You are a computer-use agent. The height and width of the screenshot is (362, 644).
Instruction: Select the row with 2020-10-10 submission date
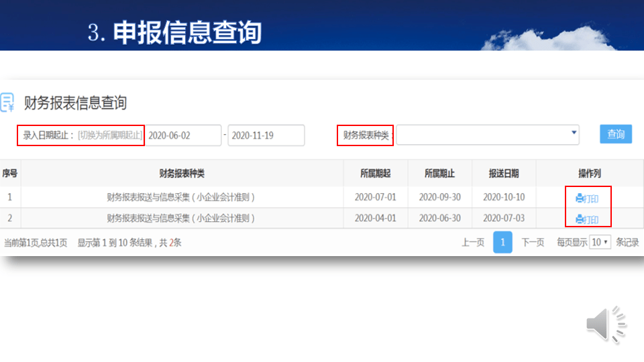click(321, 197)
